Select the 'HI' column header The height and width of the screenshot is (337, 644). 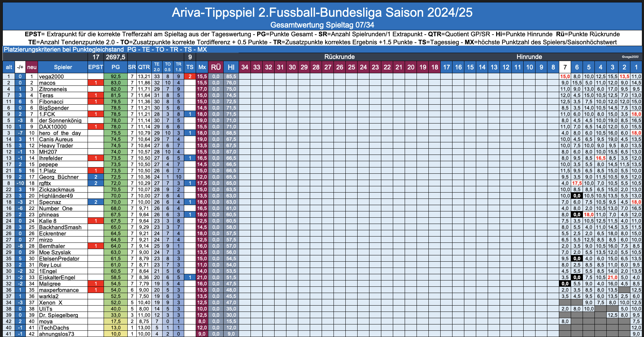(x=231, y=67)
